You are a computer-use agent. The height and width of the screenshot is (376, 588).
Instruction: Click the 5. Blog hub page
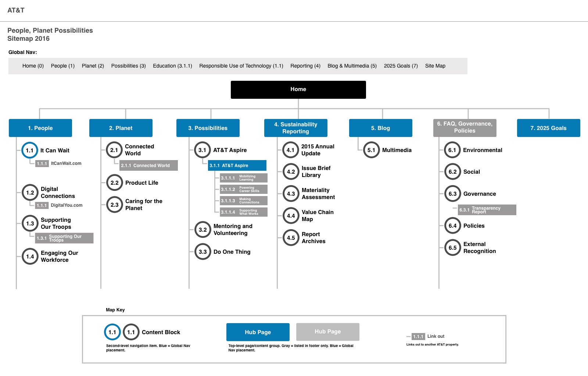pos(381,128)
